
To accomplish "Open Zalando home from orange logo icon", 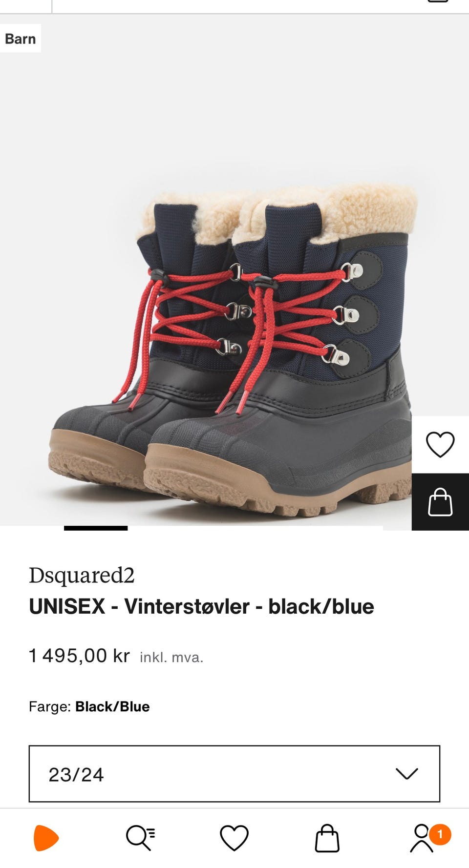I will (46, 838).
